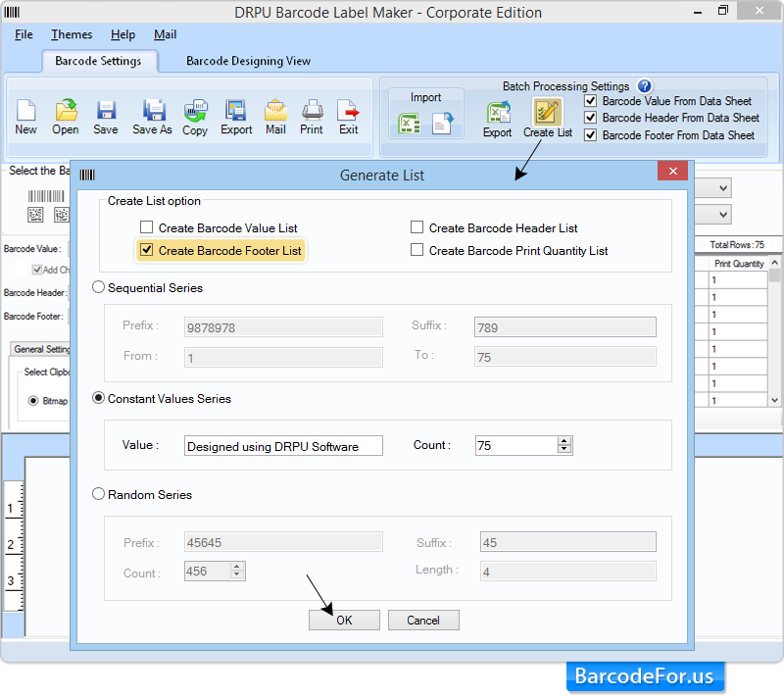Toggle the partially hidden Add checkbox
The image size is (784, 698).
pos(36,270)
